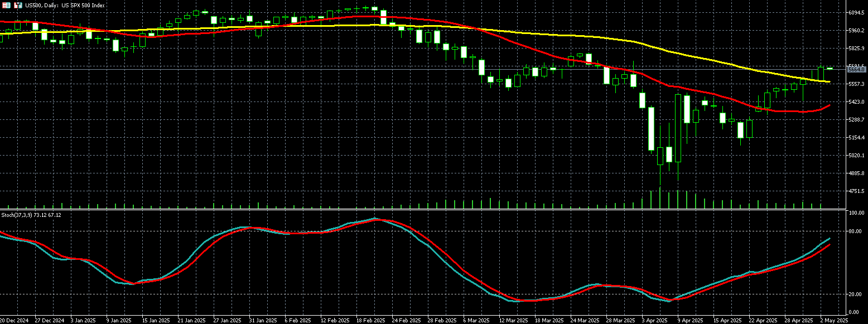
Task: Click the 6094.5 price scale label
Action: tap(856, 12)
